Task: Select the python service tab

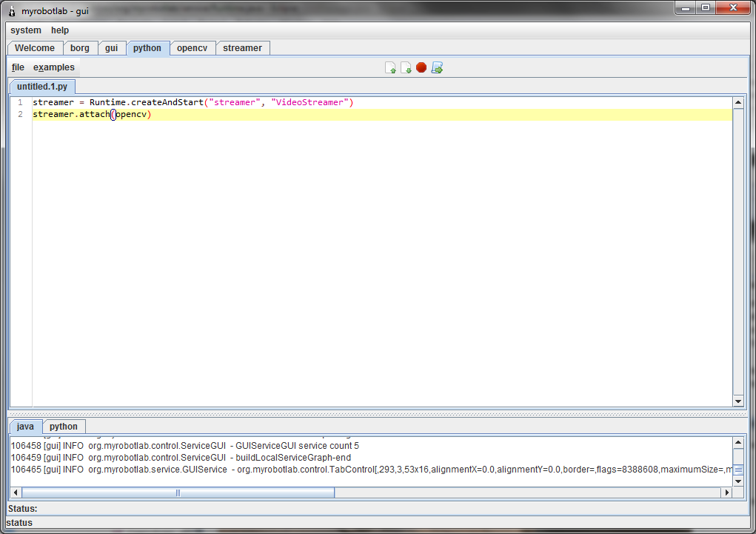Action: click(147, 47)
